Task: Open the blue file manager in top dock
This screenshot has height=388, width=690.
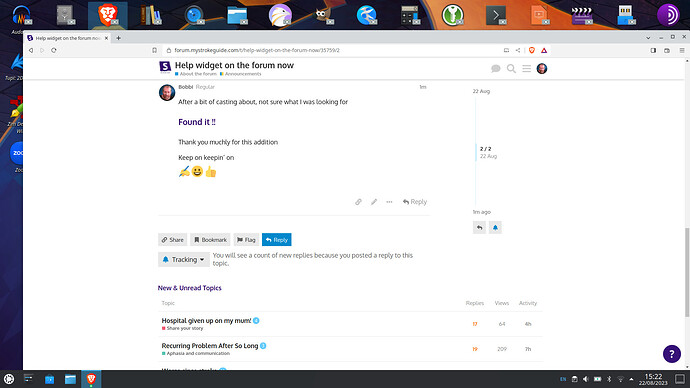Action: [237, 15]
